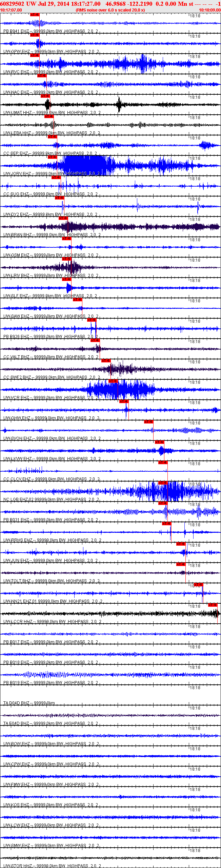Click the 18:18 time tick on UW GPW trace
The width and height of the screenshot is (221, 868).
(195, 36)
